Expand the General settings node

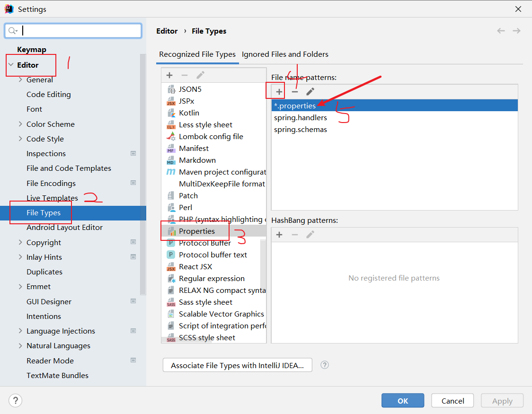[20, 79]
